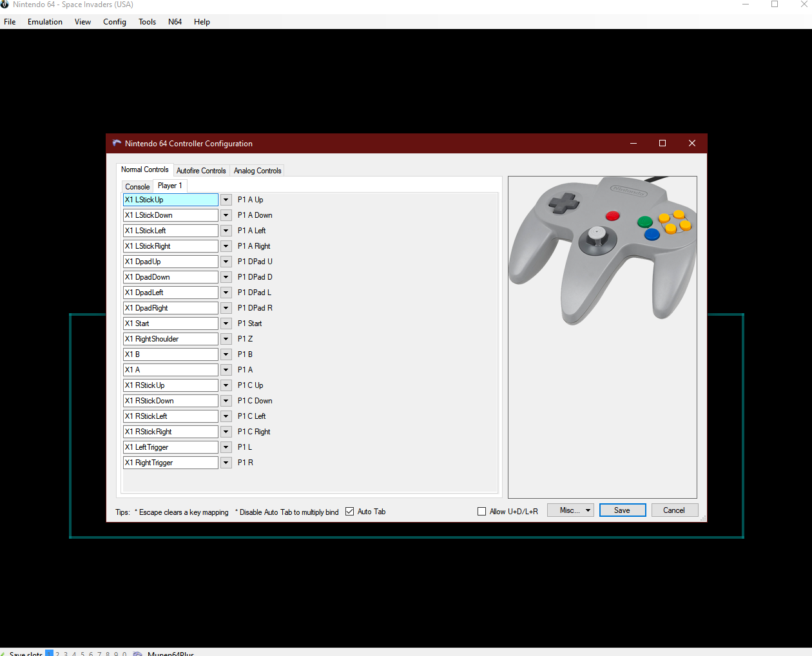This screenshot has height=656, width=812.
Task: Click the Nintendo 64 app icon in the main title bar
Action: coord(5,5)
